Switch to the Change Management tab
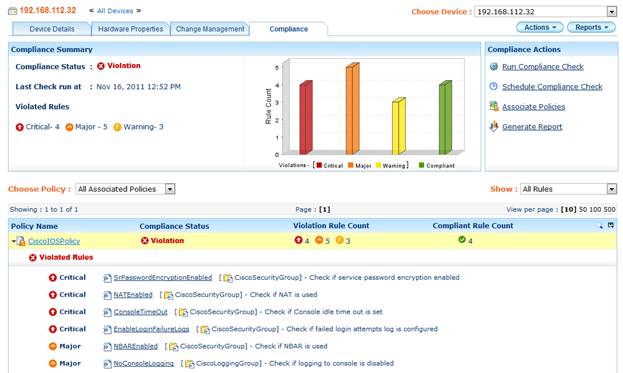 tap(210, 29)
